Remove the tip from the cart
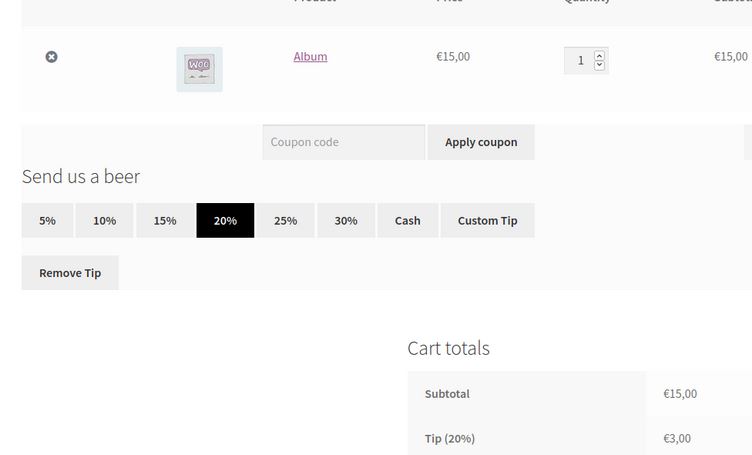Screen dimensions: 752x455 [70, 273]
